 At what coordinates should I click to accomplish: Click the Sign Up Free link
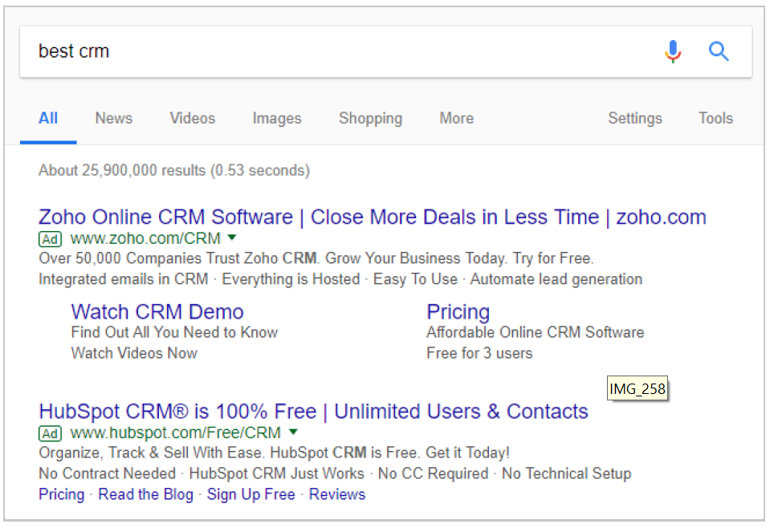pyautogui.click(x=251, y=494)
